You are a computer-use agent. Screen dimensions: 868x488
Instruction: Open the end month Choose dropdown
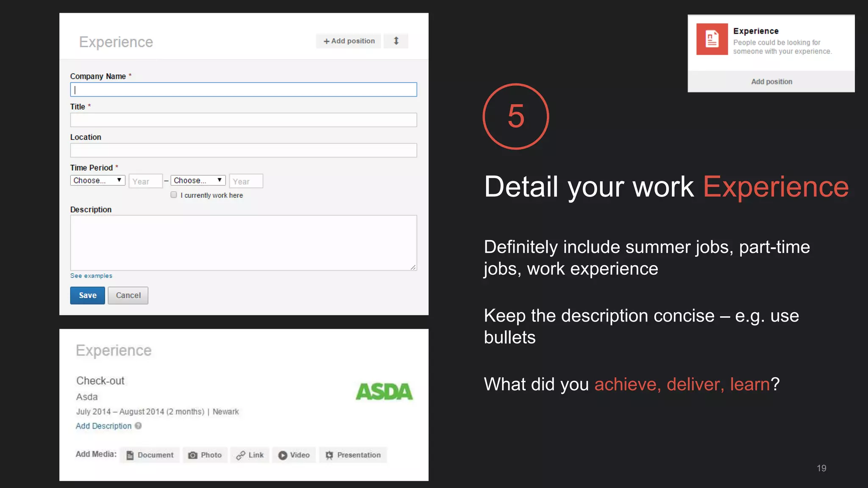tap(198, 180)
